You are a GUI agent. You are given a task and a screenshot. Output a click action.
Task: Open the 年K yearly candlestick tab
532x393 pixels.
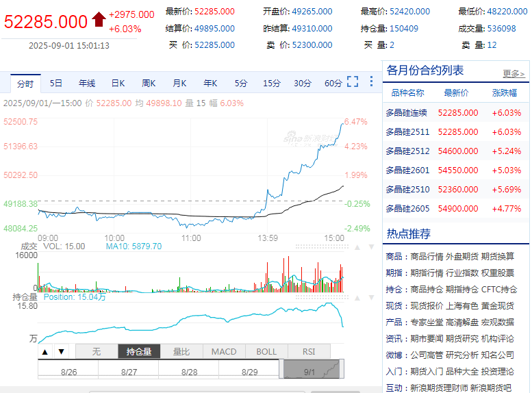coord(210,83)
